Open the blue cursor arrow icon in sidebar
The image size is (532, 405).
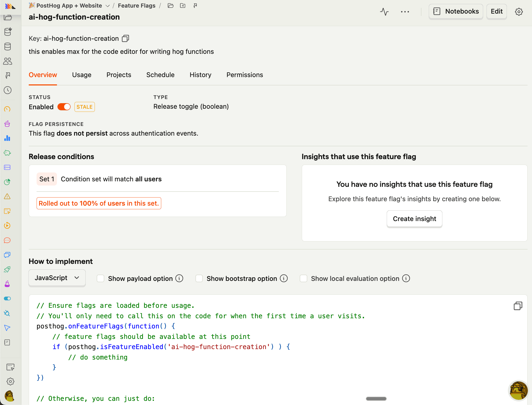(x=7, y=328)
